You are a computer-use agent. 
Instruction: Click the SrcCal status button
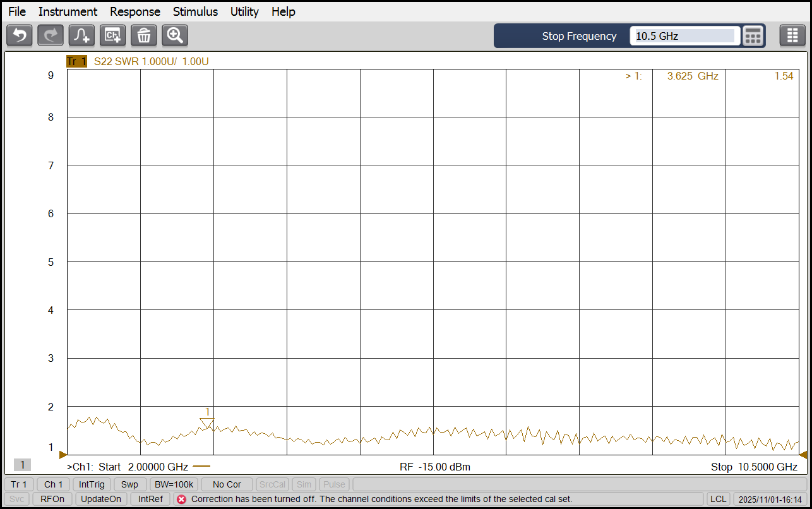click(273, 484)
